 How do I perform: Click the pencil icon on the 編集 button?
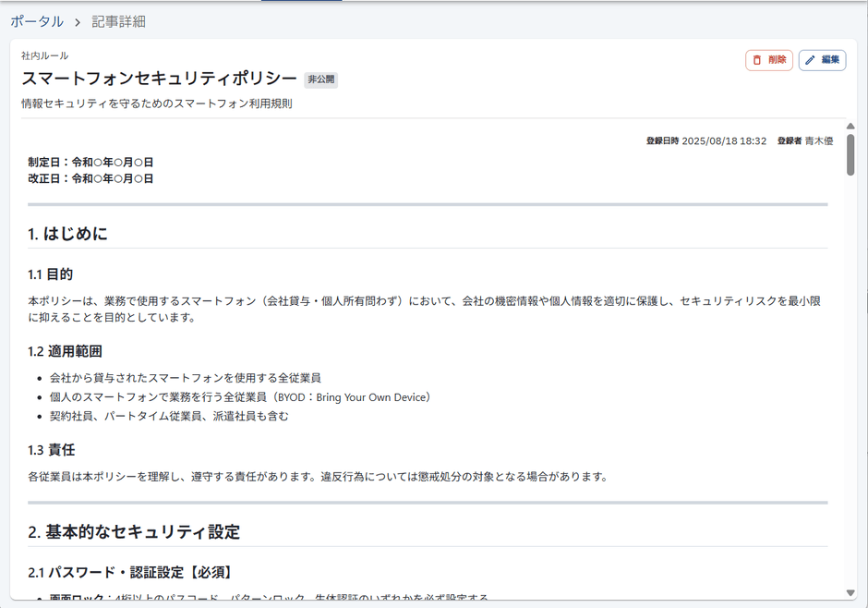(x=809, y=59)
